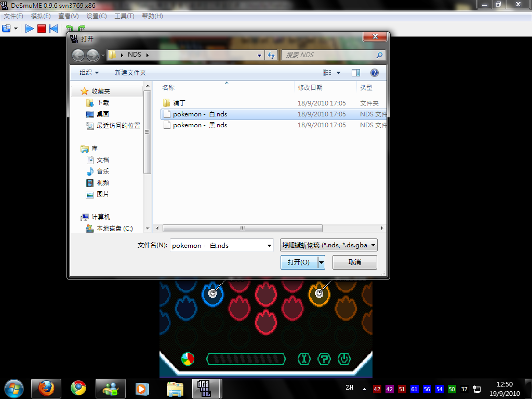Viewport: 532px width, 399px height.
Task: Select the 補丁 folder in the file list
Action: pos(179,103)
